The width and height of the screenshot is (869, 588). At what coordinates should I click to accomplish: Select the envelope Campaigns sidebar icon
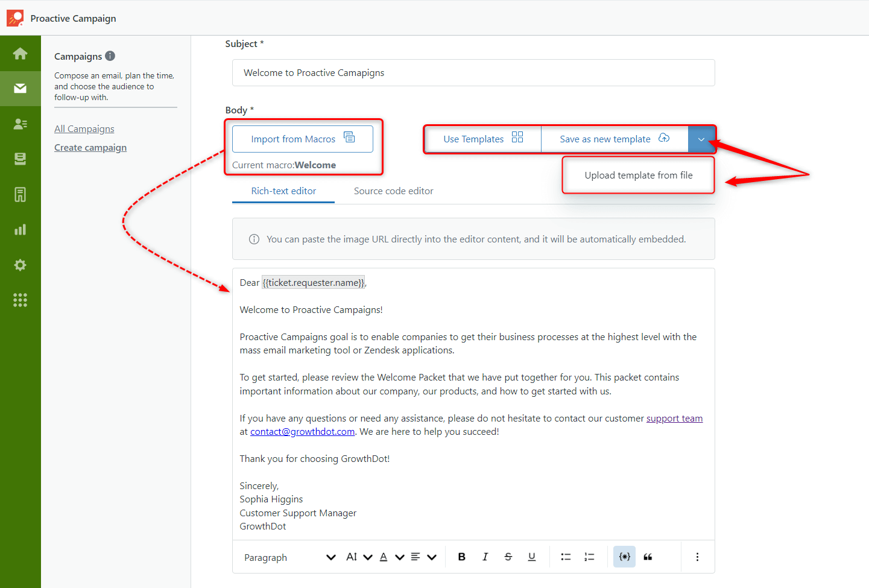pos(20,89)
